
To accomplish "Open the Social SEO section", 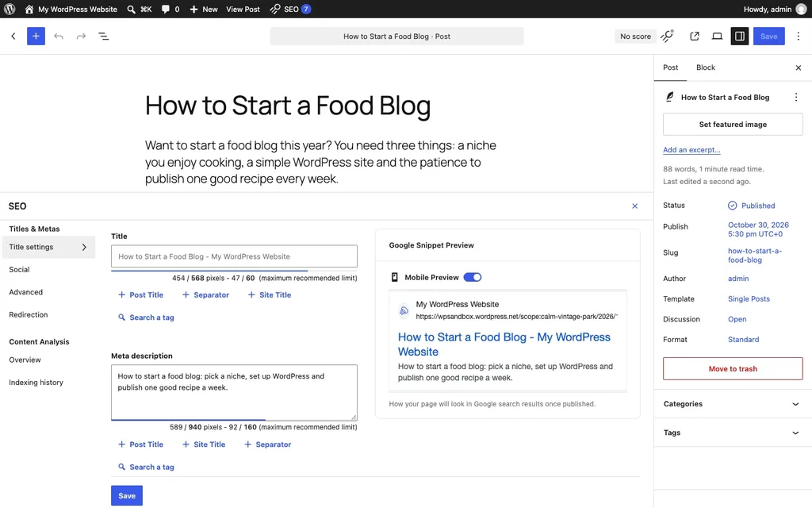I will coord(19,270).
